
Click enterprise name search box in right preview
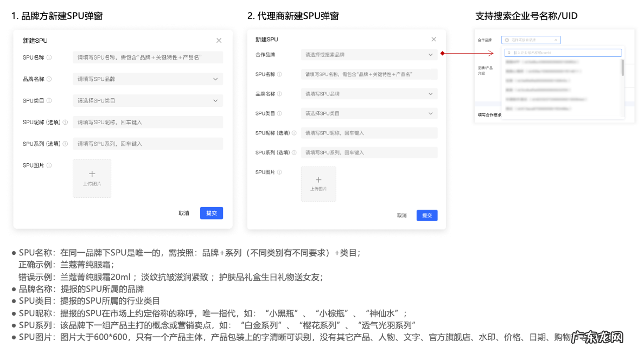pyautogui.click(x=563, y=53)
